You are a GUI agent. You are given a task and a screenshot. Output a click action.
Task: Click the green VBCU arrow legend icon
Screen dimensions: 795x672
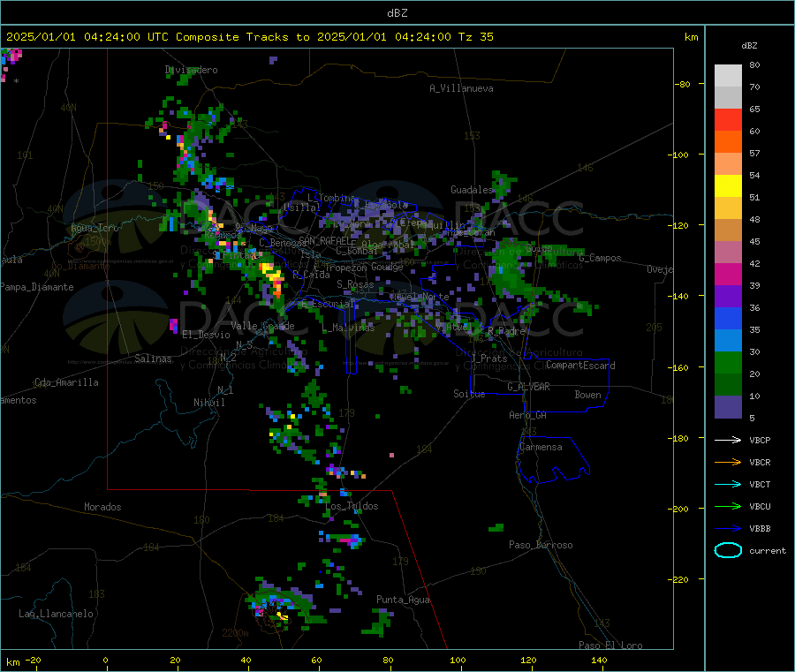728,506
